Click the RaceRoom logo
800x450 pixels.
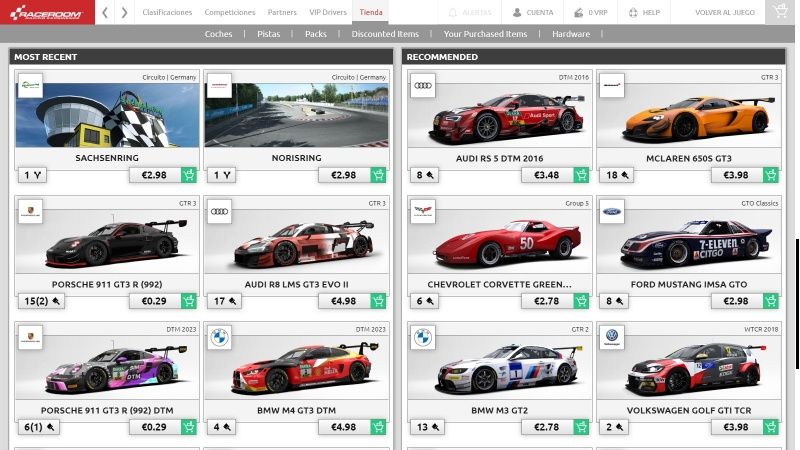pyautogui.click(x=47, y=12)
